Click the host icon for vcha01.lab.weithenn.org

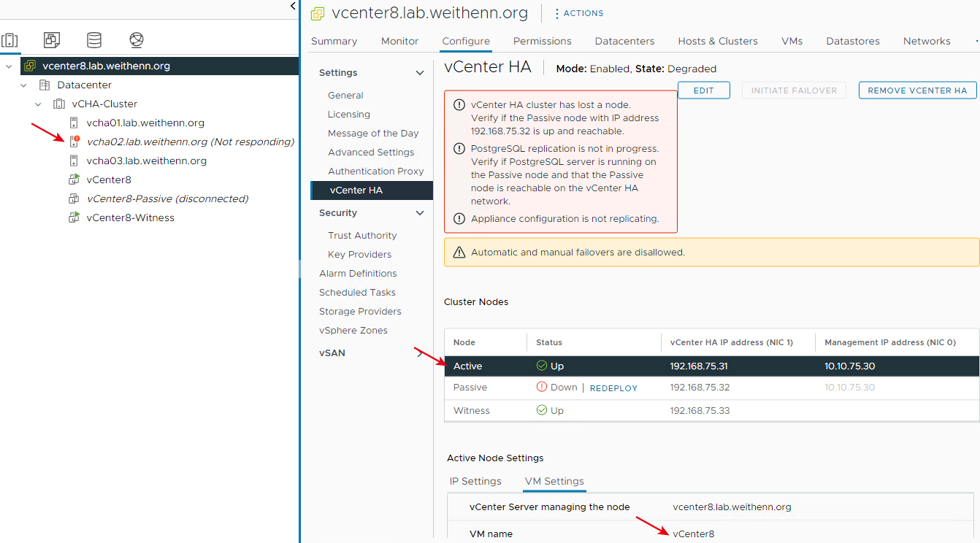coord(74,123)
